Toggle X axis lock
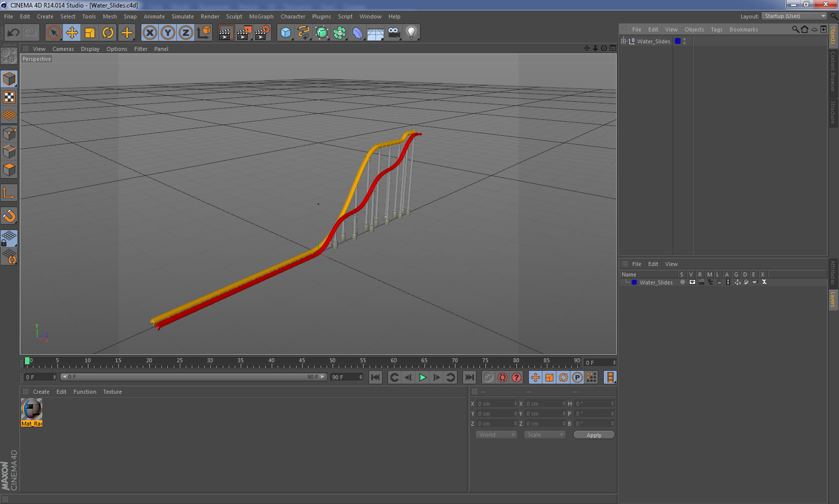The image size is (839, 504). (149, 33)
